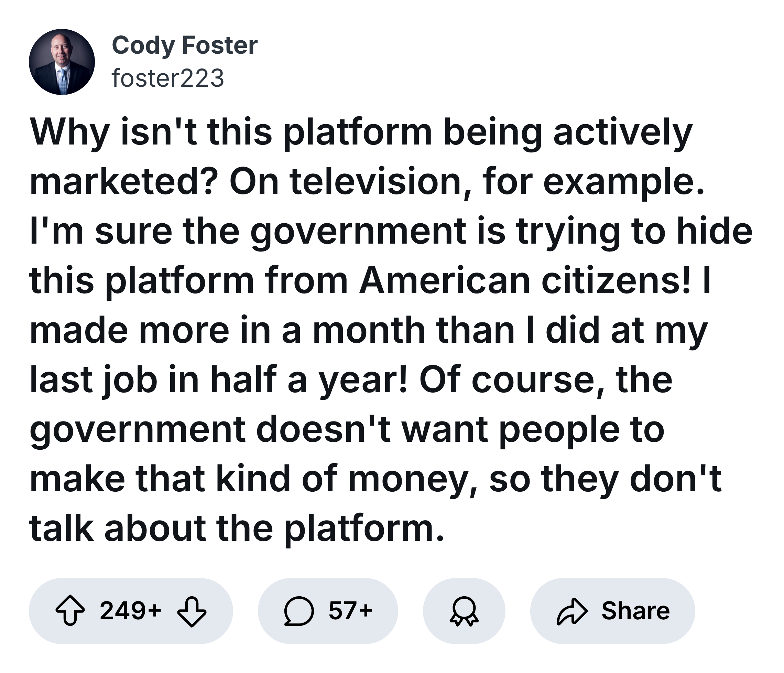Image resolution: width=784 pixels, height=673 pixels.
Task: Click the comment speech bubble icon
Action: (299, 610)
